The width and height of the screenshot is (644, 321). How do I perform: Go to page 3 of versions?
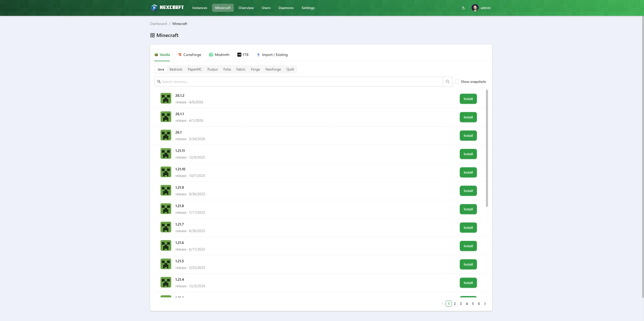[x=461, y=304]
